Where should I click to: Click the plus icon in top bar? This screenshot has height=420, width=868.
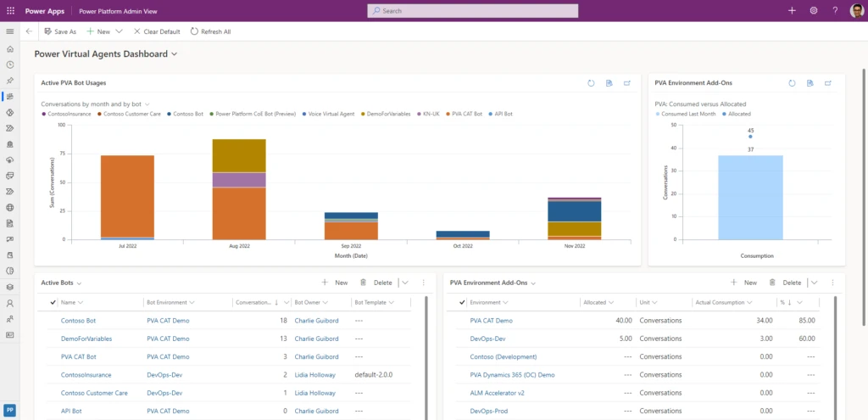tap(792, 11)
